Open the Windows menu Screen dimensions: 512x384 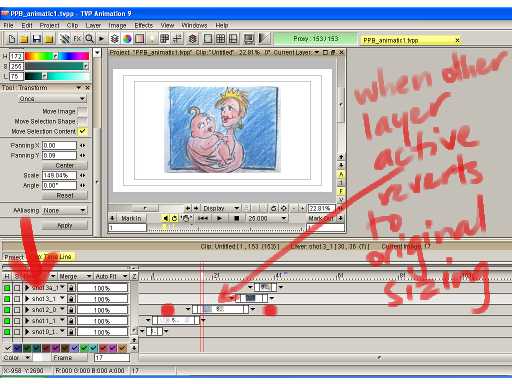[194, 25]
